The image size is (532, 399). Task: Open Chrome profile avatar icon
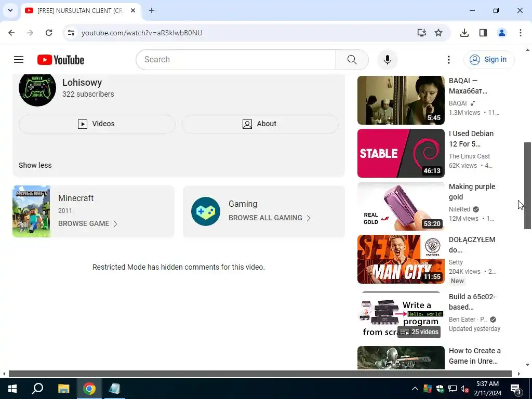point(501,33)
